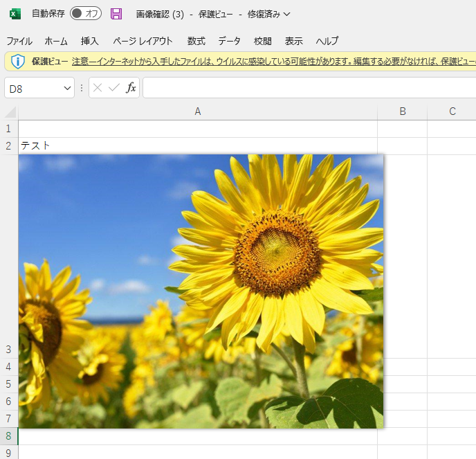Select row 3 header

click(x=9, y=256)
